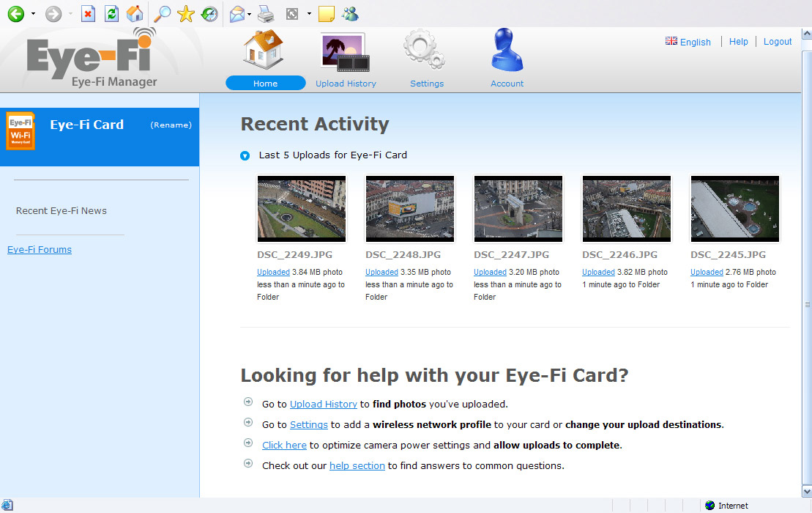Click the Print page printer icon
This screenshot has width=812, height=513.
[x=266, y=13]
